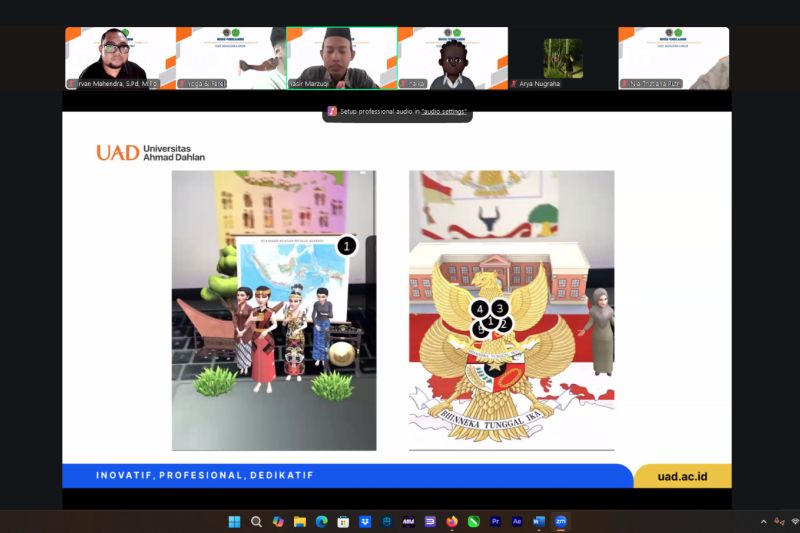This screenshot has height=533, width=800.
Task: Open the Microsoft Store taskbar icon
Action: pyautogui.click(x=343, y=521)
